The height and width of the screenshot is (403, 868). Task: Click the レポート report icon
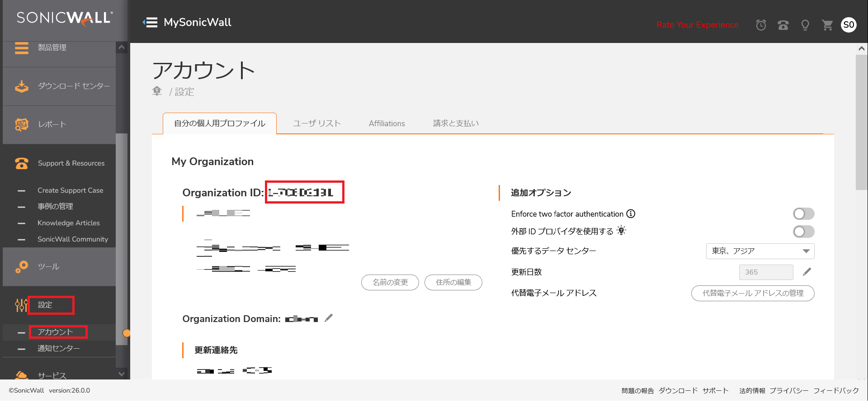pos(21,124)
